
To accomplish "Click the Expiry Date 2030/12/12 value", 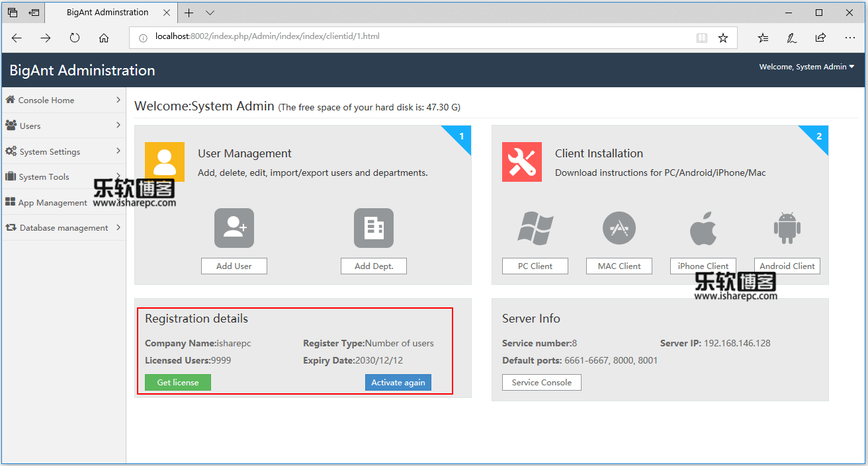I will click(x=379, y=360).
